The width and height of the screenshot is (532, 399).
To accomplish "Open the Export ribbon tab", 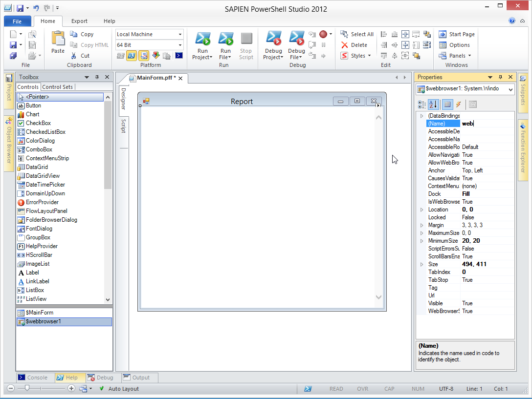I will point(79,21).
